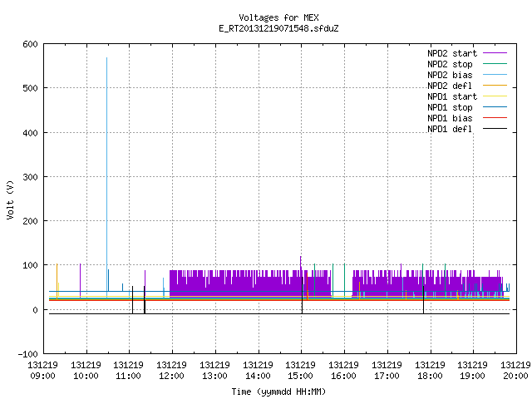Screen dimensions: 532x399
Task: Select the filename E_RT20131219071548.sfduZ
Action: coord(279,28)
